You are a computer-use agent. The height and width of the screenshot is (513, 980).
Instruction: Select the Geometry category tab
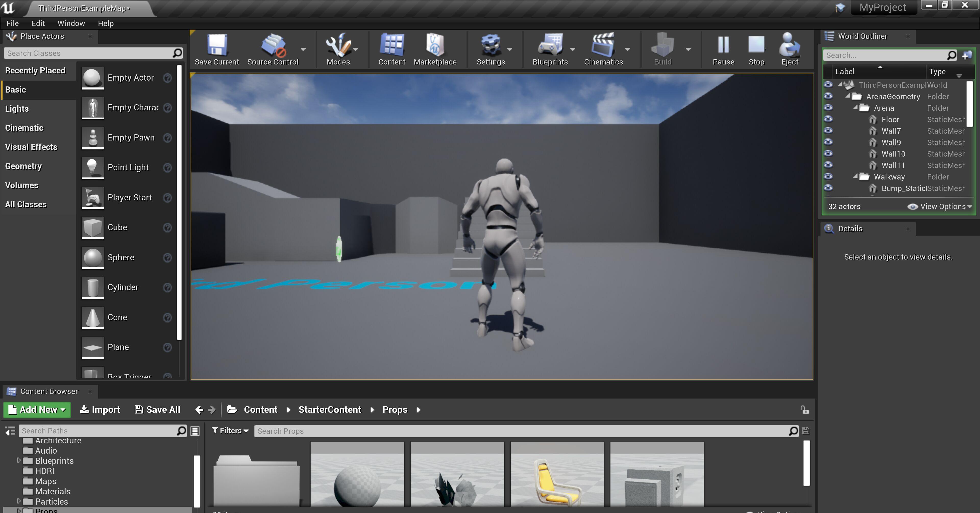point(39,166)
